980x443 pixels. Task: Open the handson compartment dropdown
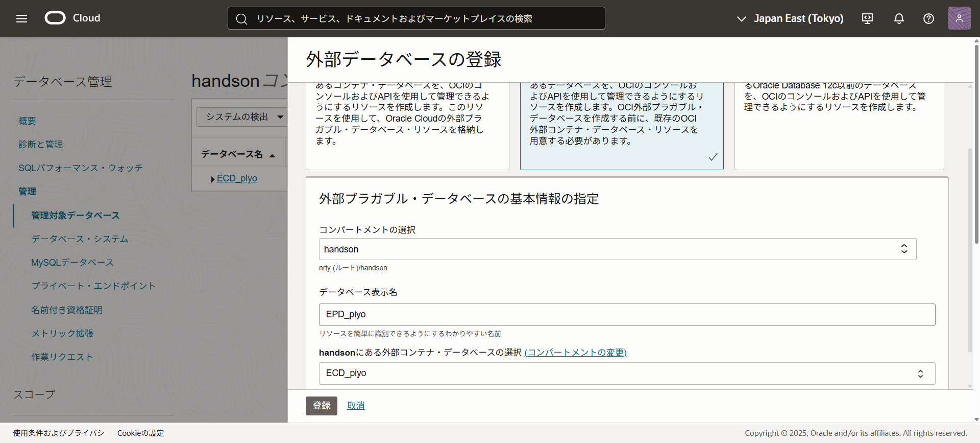tap(618, 249)
